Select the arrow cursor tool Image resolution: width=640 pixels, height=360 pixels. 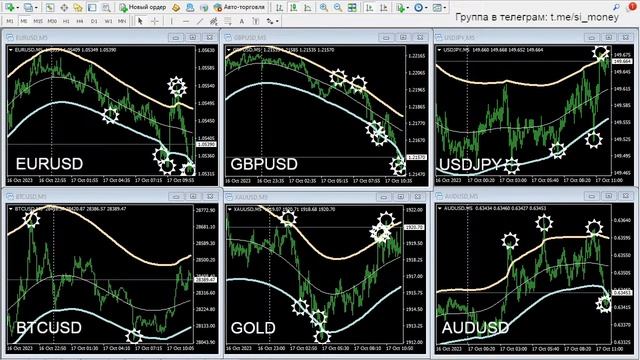pos(140,21)
